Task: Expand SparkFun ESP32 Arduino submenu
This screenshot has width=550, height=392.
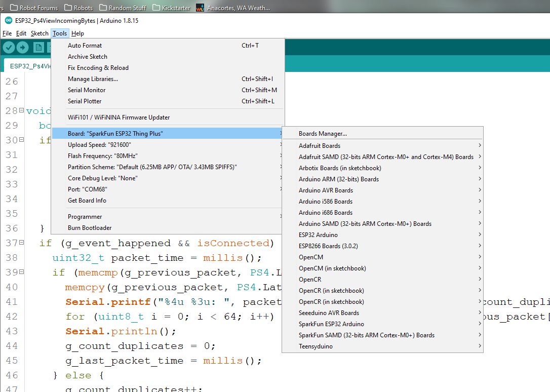Action: click(x=383, y=324)
